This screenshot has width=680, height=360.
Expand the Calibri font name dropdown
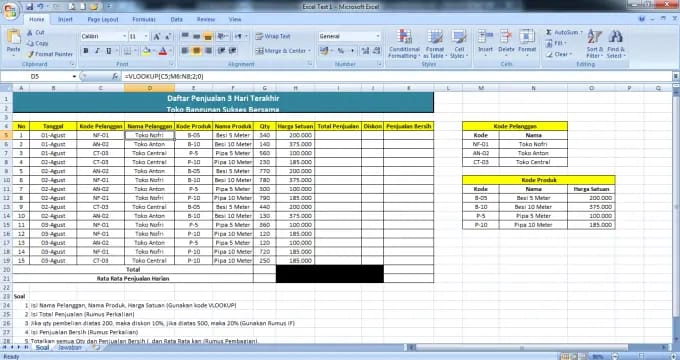124,36
